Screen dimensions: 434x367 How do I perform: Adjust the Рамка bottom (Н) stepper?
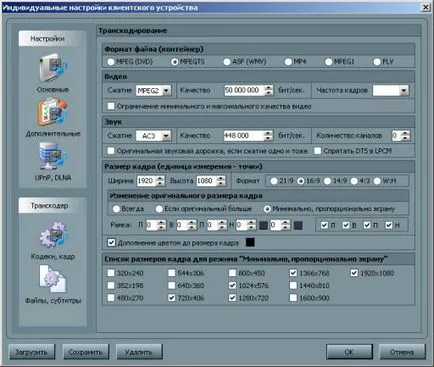[252, 225]
